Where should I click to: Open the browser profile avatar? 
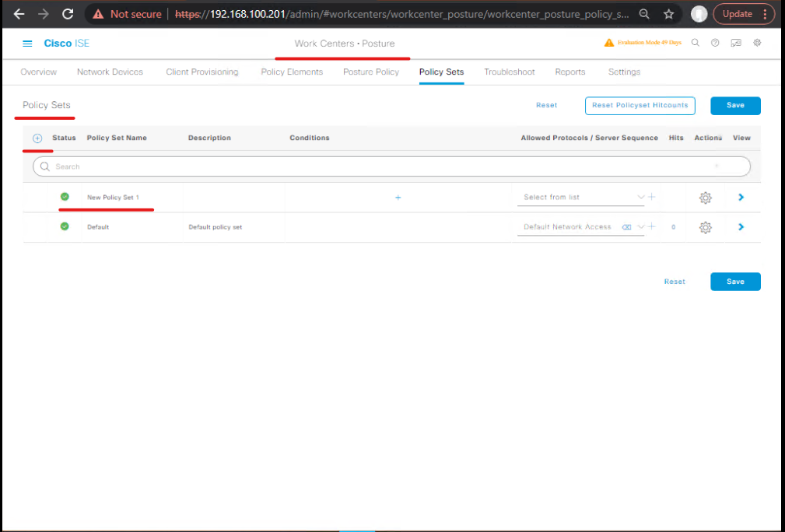[x=699, y=14]
